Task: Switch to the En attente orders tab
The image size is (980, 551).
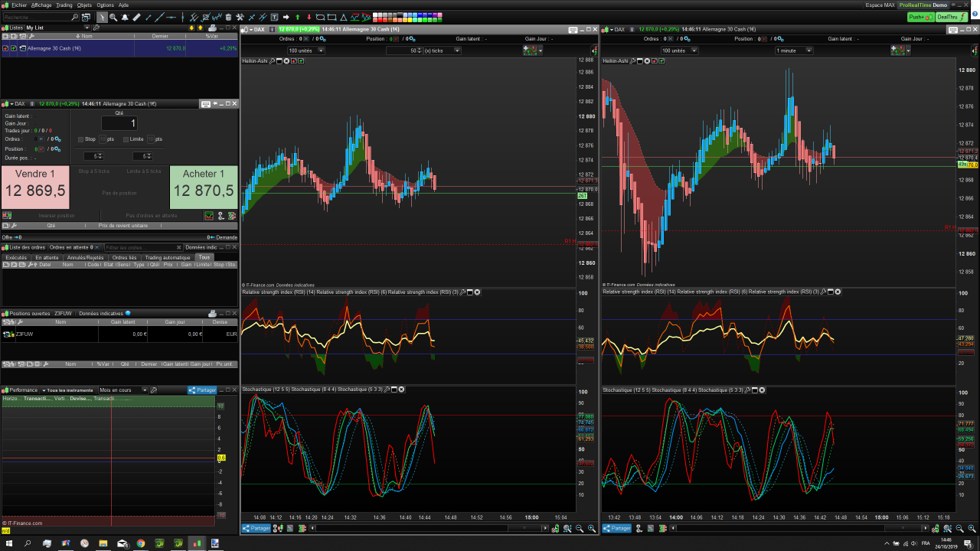Action: [47, 258]
